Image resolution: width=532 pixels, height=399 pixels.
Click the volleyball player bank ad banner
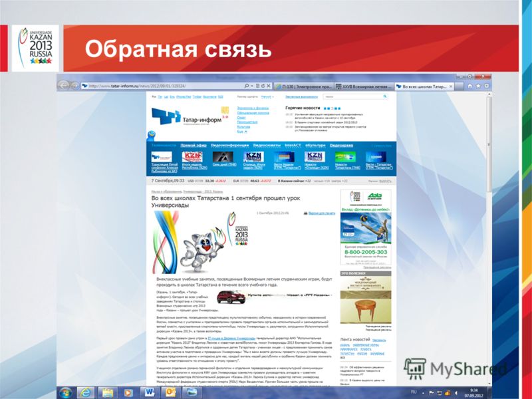(x=366, y=227)
